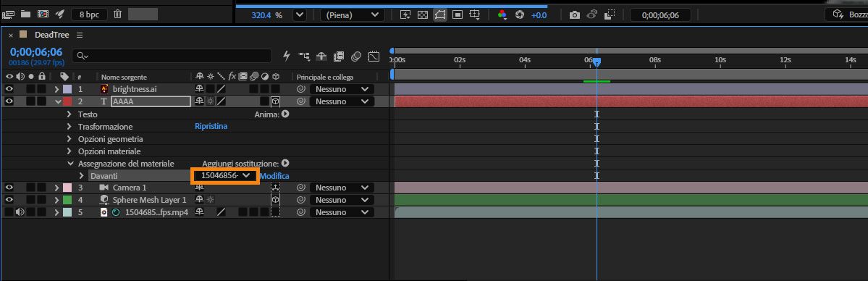Click region of interest icon
This screenshot has height=281, width=868.
click(458, 15)
